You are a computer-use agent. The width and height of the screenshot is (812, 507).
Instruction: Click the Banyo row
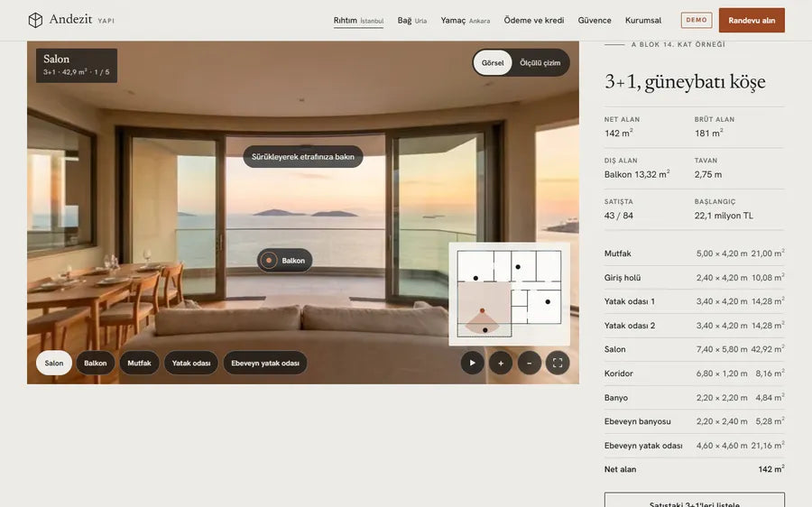click(x=695, y=397)
